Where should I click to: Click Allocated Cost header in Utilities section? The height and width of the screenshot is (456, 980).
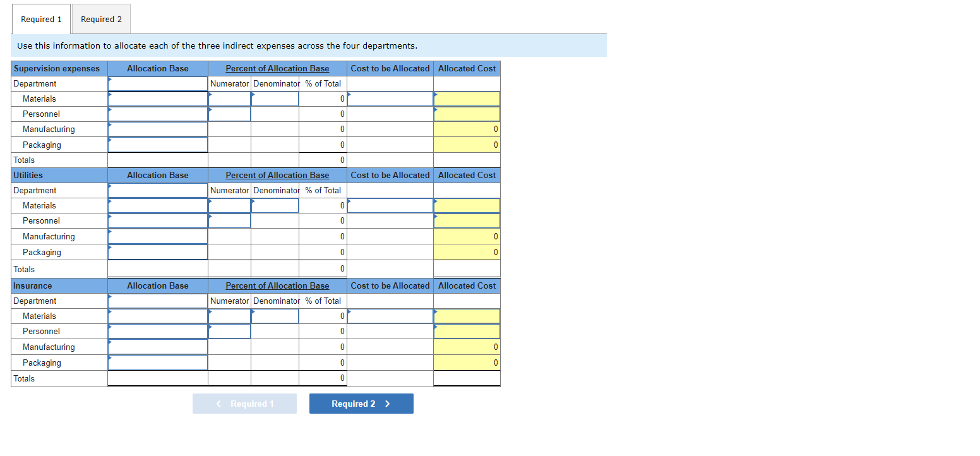click(x=467, y=175)
